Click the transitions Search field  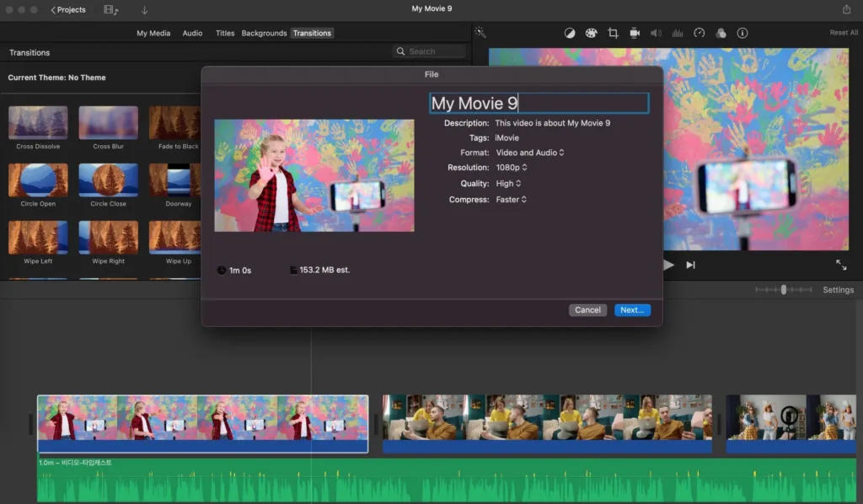(429, 51)
